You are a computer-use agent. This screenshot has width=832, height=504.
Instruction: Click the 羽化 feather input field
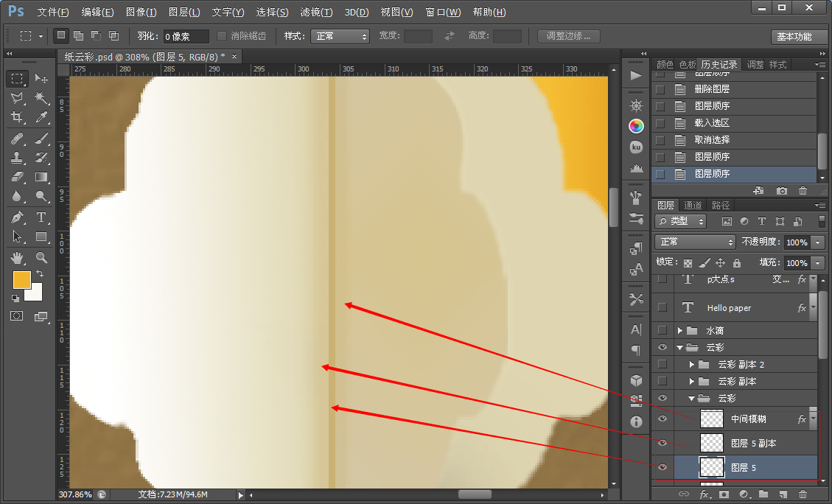click(x=186, y=36)
